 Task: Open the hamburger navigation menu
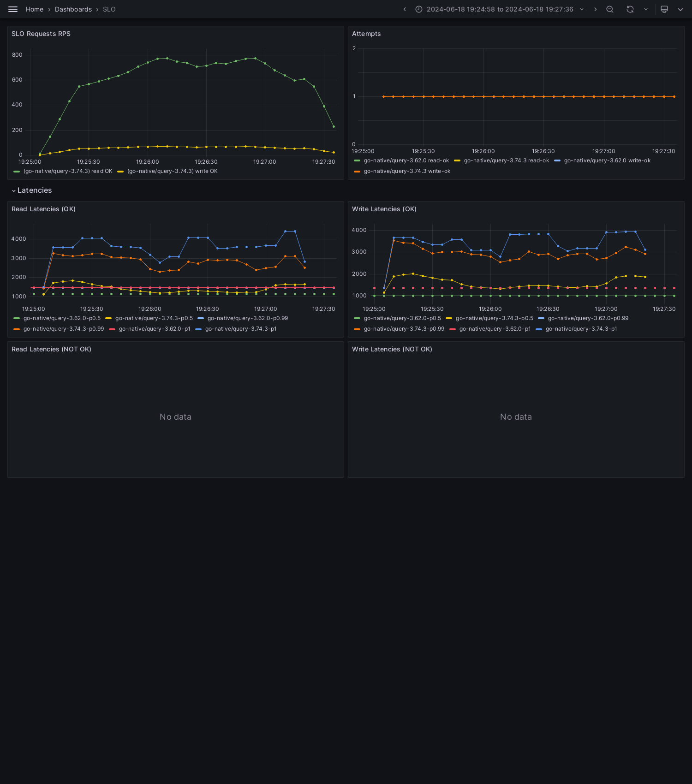[13, 9]
